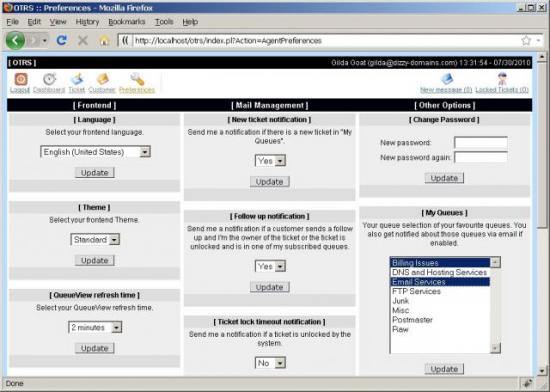Click Update under Theme
This screenshot has height=392, width=550.
[95, 261]
